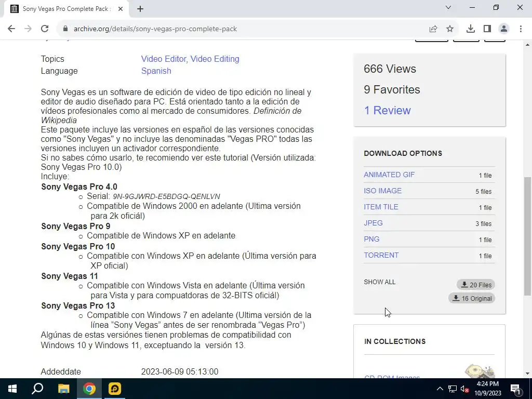Select ITEM TILE download option

[x=381, y=207]
